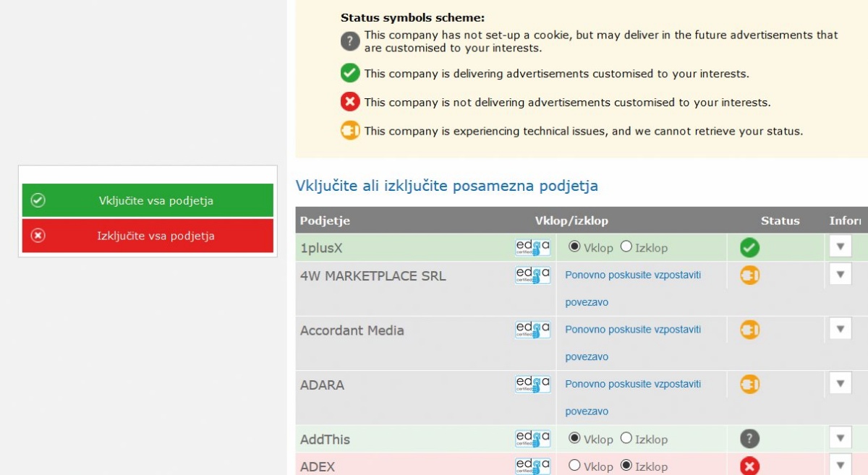This screenshot has height=475, width=868.
Task: Expand info dropdown for 4W MARKETPLACE SRL
Action: click(840, 274)
